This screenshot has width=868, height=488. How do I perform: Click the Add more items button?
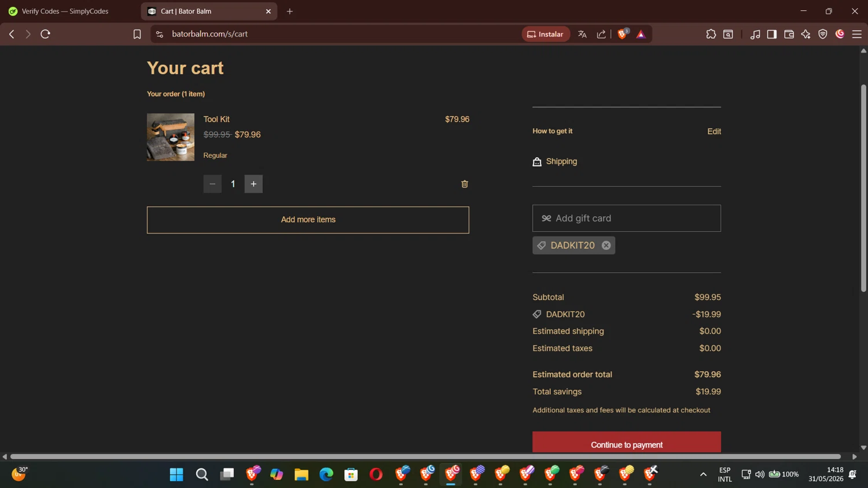pyautogui.click(x=308, y=220)
